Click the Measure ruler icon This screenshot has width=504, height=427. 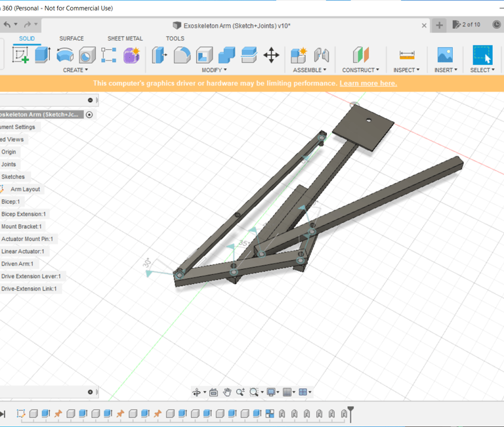coord(407,55)
